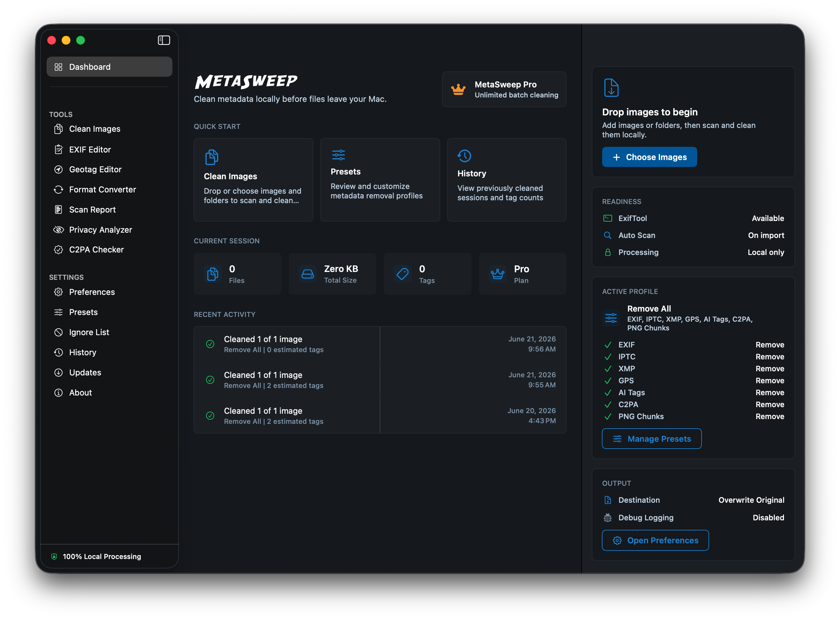Click the C2PA checkmark in active profile
Image resolution: width=840 pixels, height=620 pixels.
(x=608, y=405)
